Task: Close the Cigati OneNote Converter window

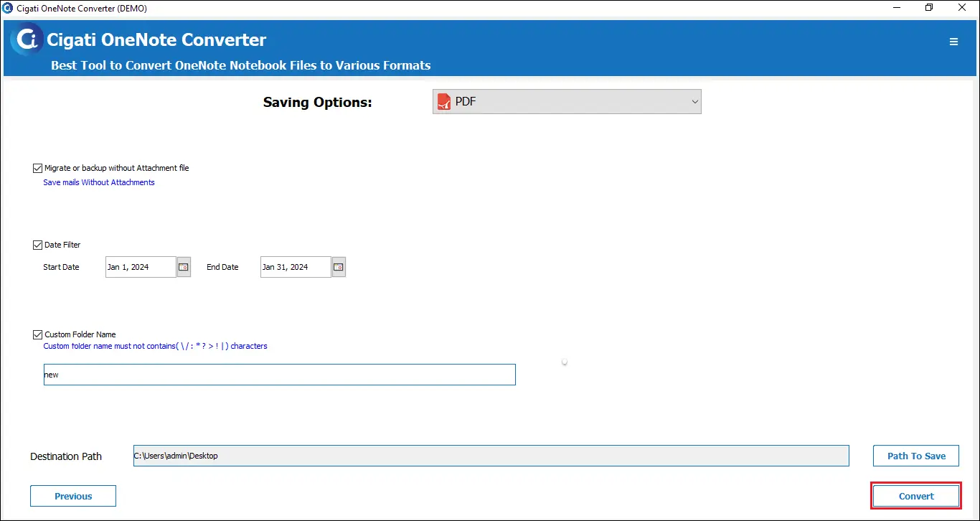Action: pos(963,7)
